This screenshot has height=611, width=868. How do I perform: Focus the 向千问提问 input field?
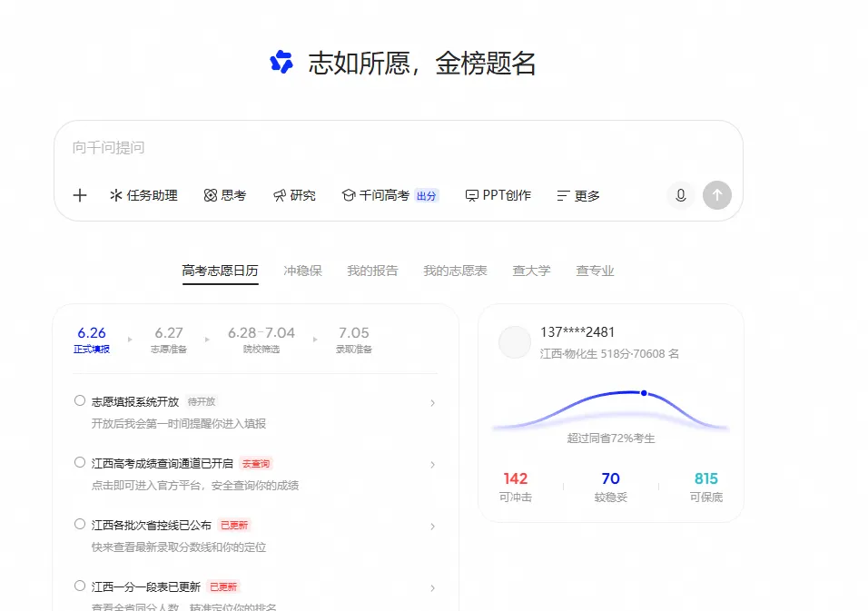[x=398, y=148]
